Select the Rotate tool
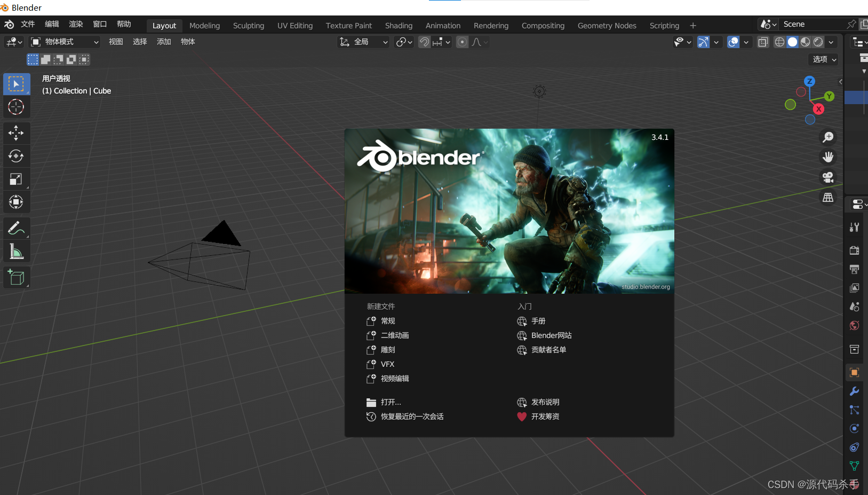Viewport: 868px width, 495px height. 17,156
